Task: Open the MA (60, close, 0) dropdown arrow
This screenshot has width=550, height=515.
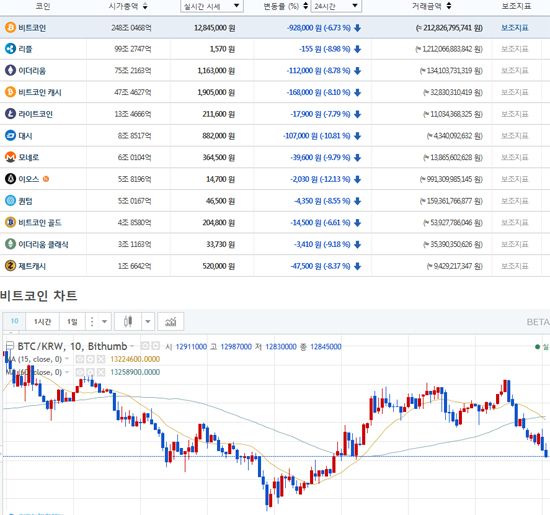Action: 67,372
